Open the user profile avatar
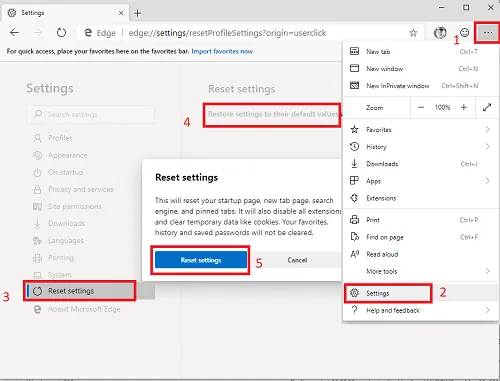Screen dimensions: 500x381 pyautogui.click(x=440, y=33)
